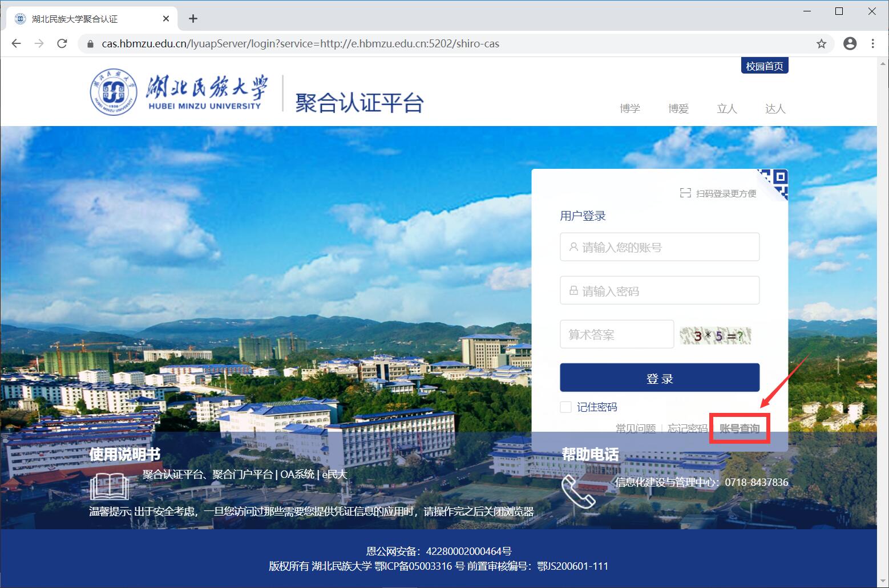Click the browser back arrow

[16, 43]
